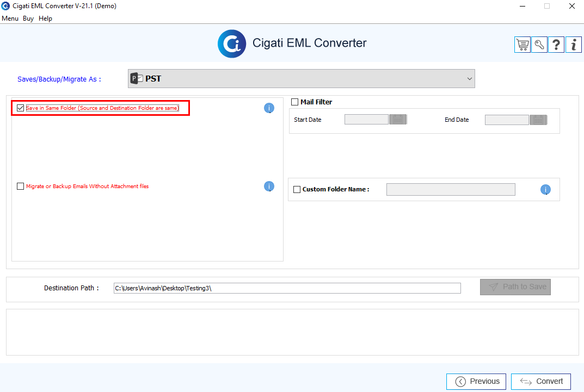Click the Convert button
The width and height of the screenshot is (584, 392).
coord(541,381)
